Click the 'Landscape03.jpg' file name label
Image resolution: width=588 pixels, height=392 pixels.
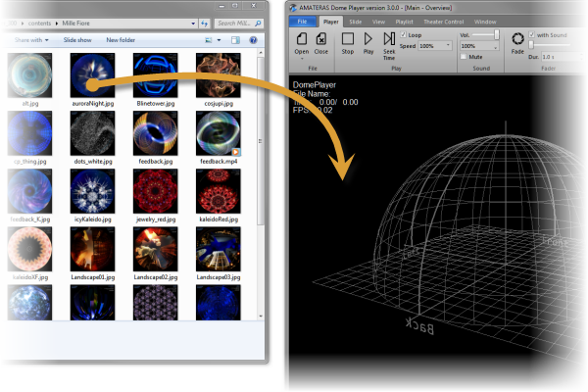[x=219, y=277]
